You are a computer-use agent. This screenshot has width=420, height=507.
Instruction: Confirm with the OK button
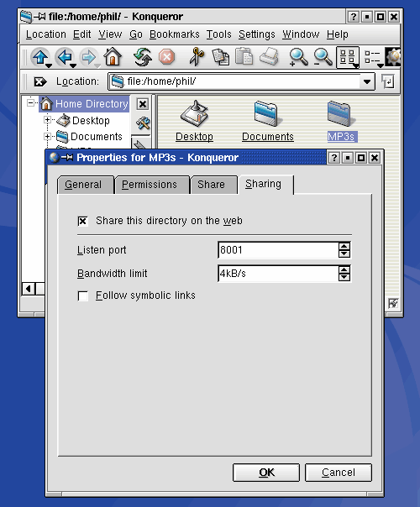click(x=266, y=473)
